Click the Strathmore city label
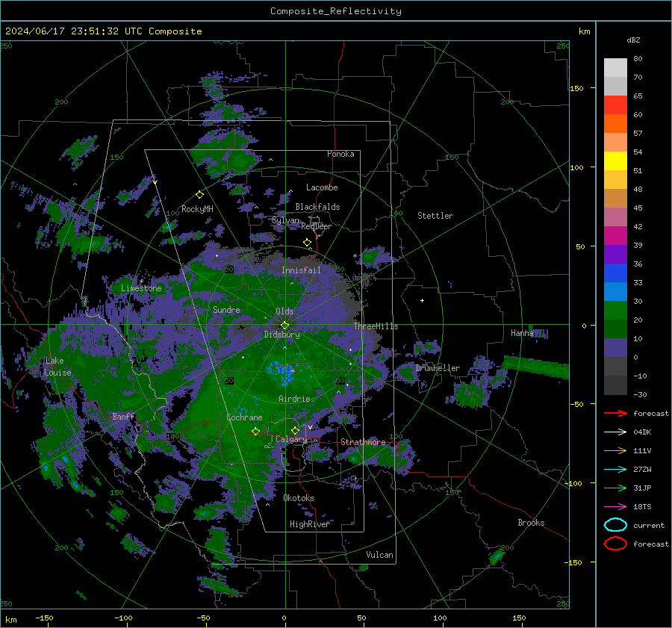672x628 pixels. [363, 442]
